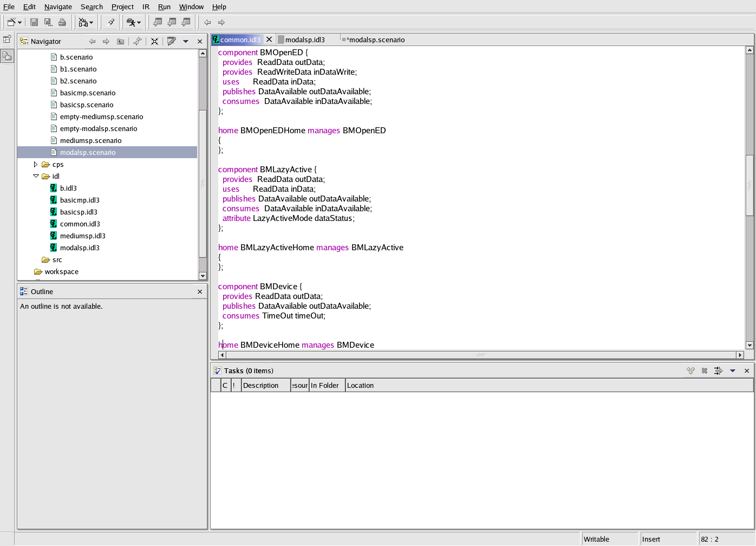The image size is (756, 546).
Task: Toggle the Resource perspective button
Action: click(x=7, y=56)
